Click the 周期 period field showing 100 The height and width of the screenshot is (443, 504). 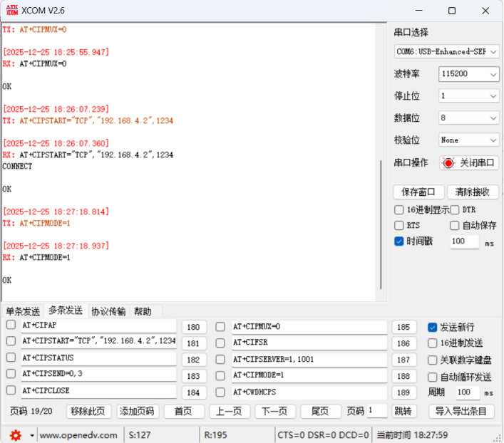click(468, 392)
